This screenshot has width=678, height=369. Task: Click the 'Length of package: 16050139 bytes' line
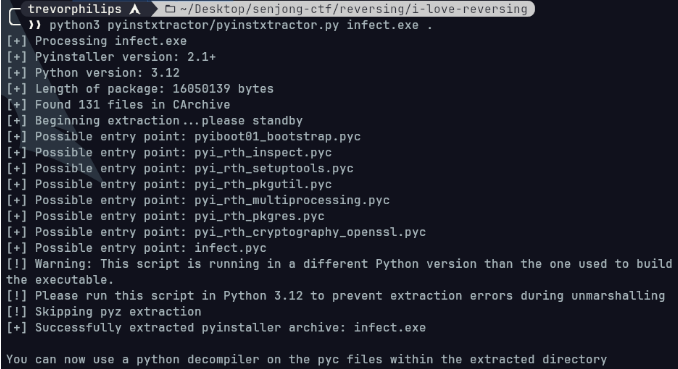click(140, 89)
